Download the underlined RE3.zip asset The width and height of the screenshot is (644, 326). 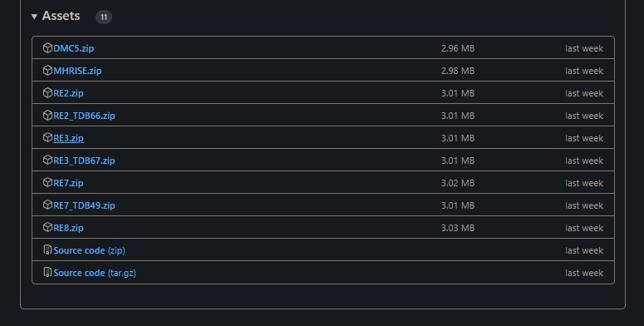[68, 138]
